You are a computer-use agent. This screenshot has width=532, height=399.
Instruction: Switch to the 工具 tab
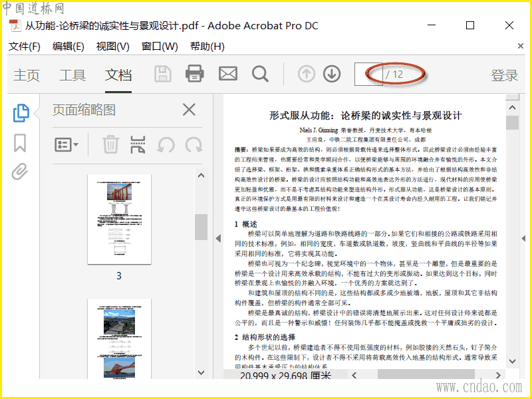tap(72, 75)
